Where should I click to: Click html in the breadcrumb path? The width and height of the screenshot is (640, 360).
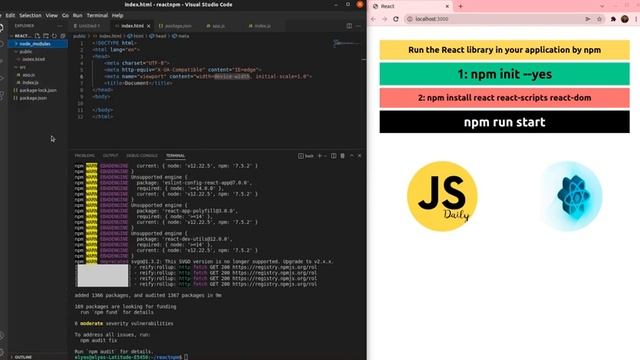(136, 36)
